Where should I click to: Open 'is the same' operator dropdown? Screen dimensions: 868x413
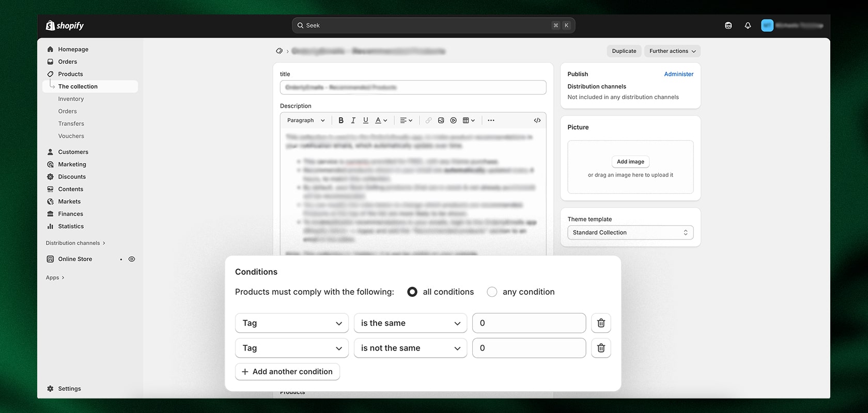[x=410, y=323]
